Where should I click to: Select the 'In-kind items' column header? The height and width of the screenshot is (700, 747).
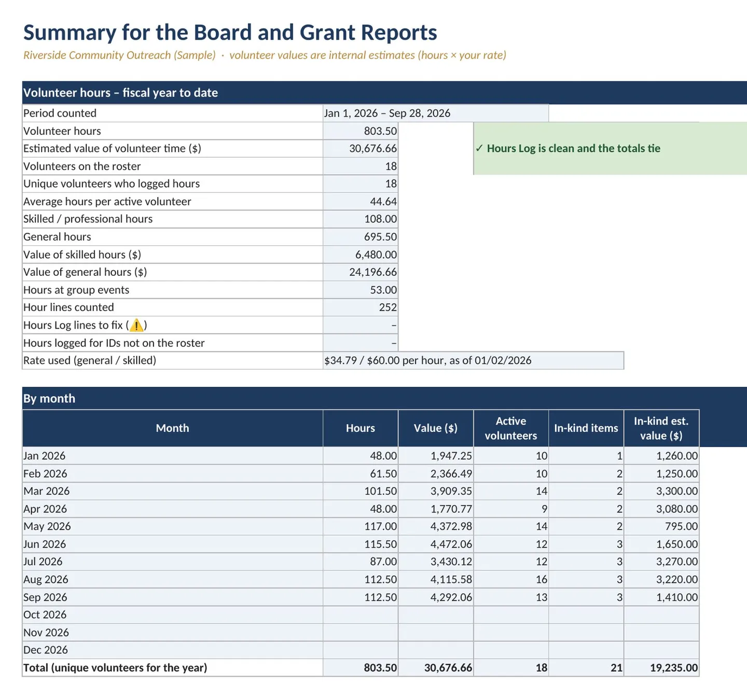[x=586, y=428]
